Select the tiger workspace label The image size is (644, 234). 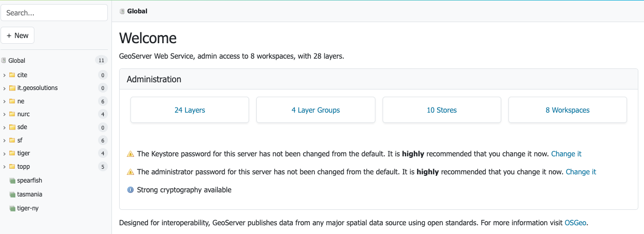(24, 153)
